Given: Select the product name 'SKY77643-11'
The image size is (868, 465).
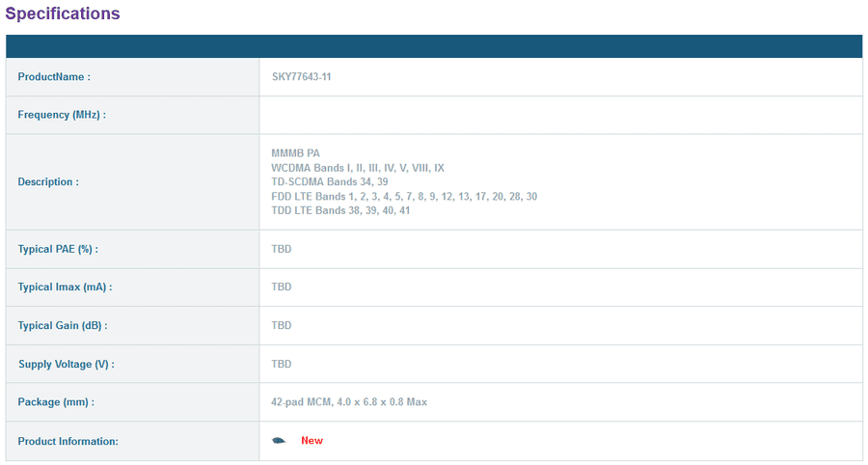Looking at the screenshot, I should [301, 77].
